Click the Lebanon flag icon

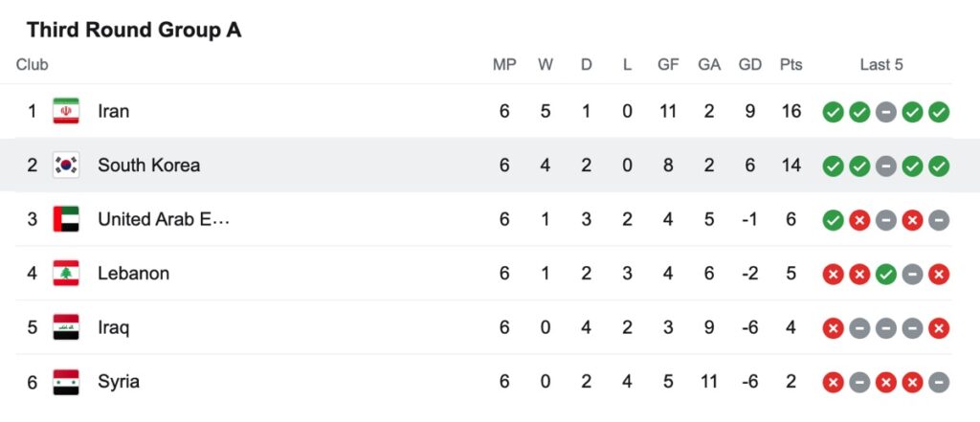(66, 274)
